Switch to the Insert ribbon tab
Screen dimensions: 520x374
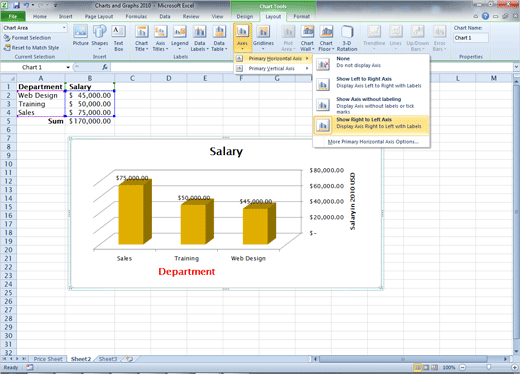[66, 16]
